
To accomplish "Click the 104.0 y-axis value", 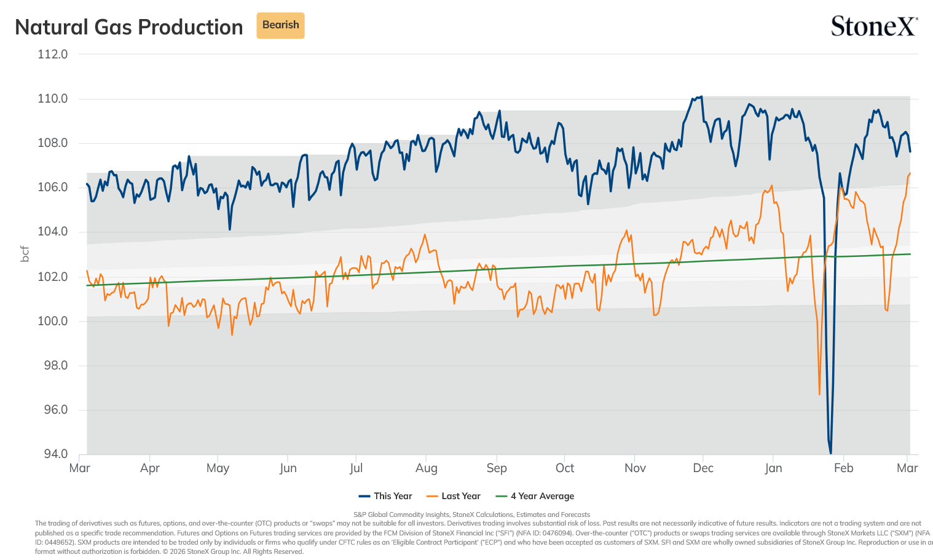I will (53, 232).
